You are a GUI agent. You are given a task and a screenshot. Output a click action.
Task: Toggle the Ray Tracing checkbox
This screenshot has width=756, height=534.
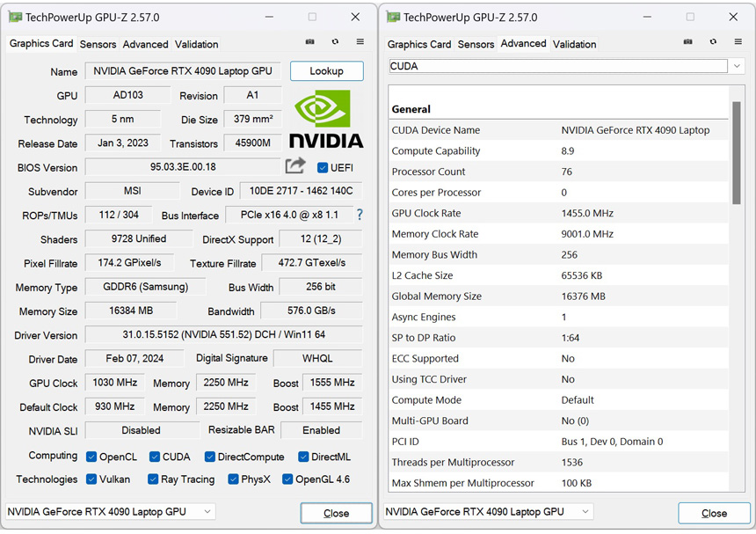click(x=153, y=479)
